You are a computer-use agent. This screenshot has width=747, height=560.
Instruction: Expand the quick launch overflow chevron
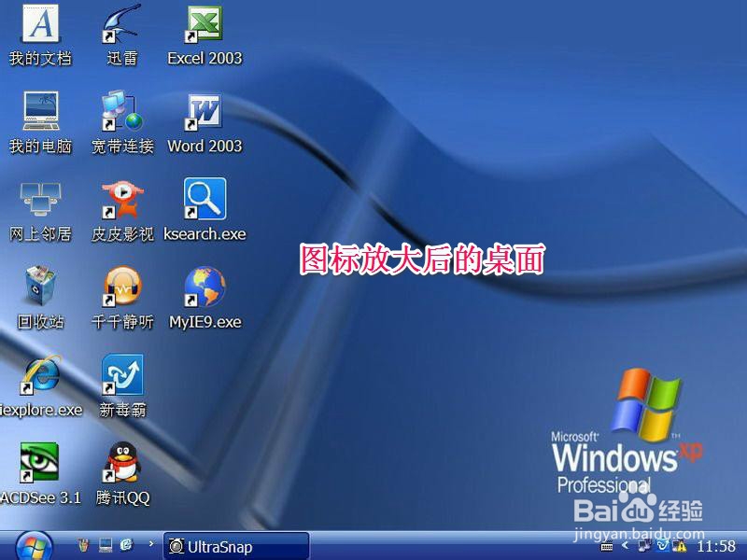coord(151,542)
